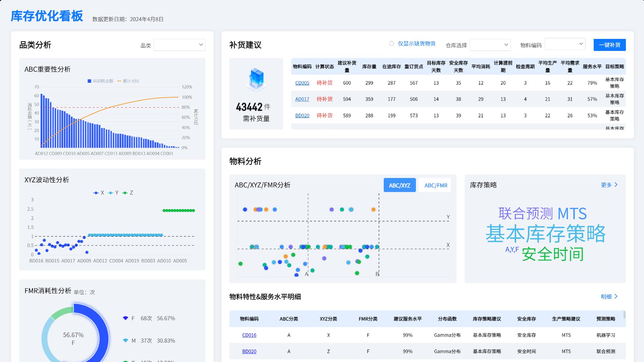The height and width of the screenshot is (362, 644).
Task: Toggle to the ABC/FMR analysis view
Action: (435, 185)
